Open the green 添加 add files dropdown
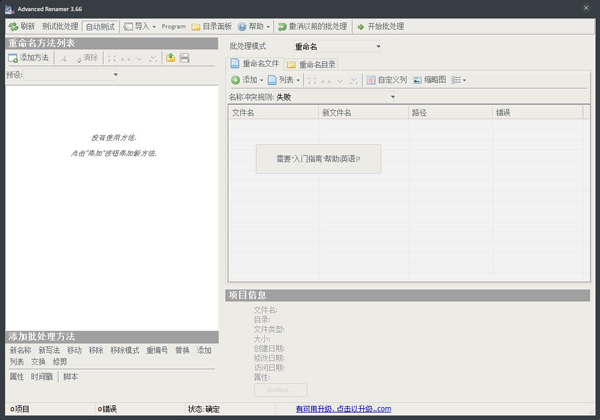 247,80
